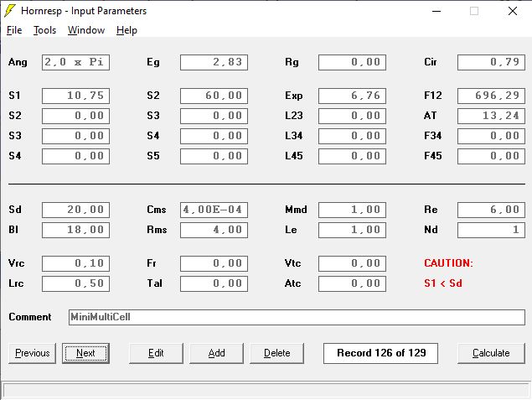Image resolution: width=532 pixels, height=400 pixels.
Task: Click the Comment field reading MiniMultiCell
Action: (x=297, y=317)
